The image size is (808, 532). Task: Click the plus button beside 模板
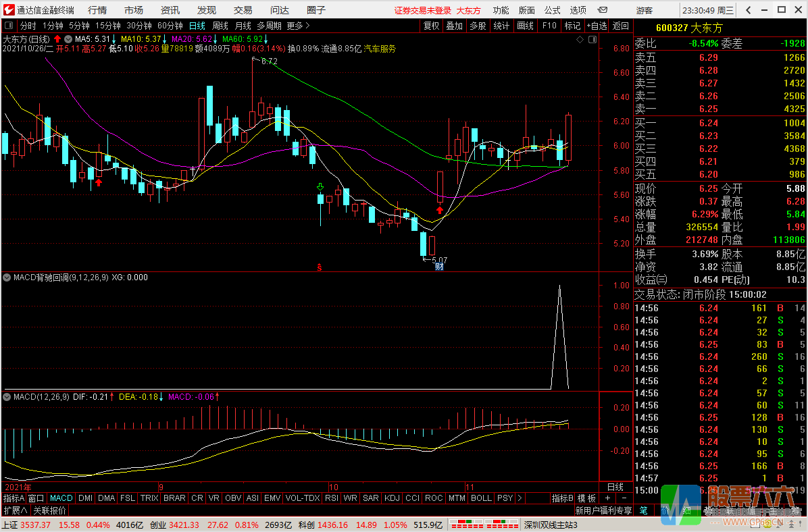coord(608,498)
